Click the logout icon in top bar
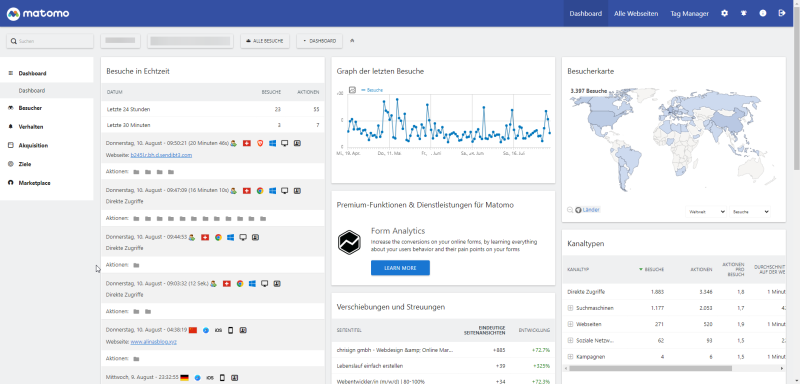Screen dimensions: 800x384 (x=782, y=14)
